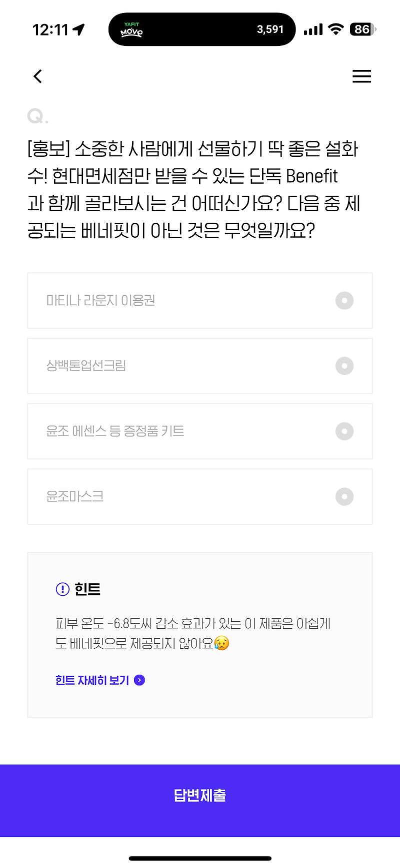
Task: Open the 힌트 자세히 보기 link
Action: pos(92,680)
